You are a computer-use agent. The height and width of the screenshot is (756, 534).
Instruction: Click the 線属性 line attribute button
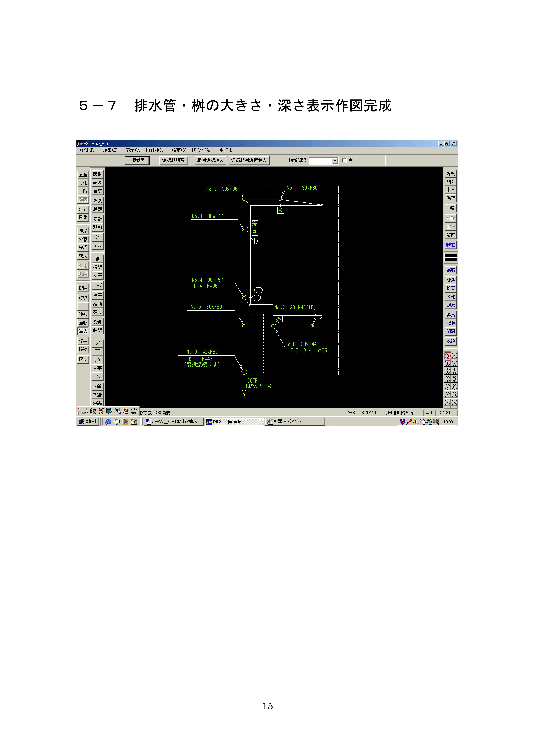tap(450, 245)
